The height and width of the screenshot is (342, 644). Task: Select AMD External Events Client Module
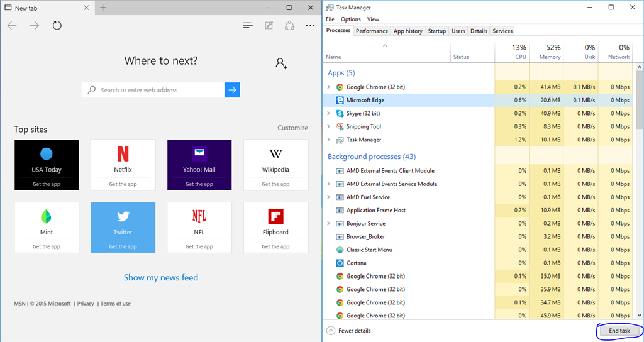tap(390, 171)
